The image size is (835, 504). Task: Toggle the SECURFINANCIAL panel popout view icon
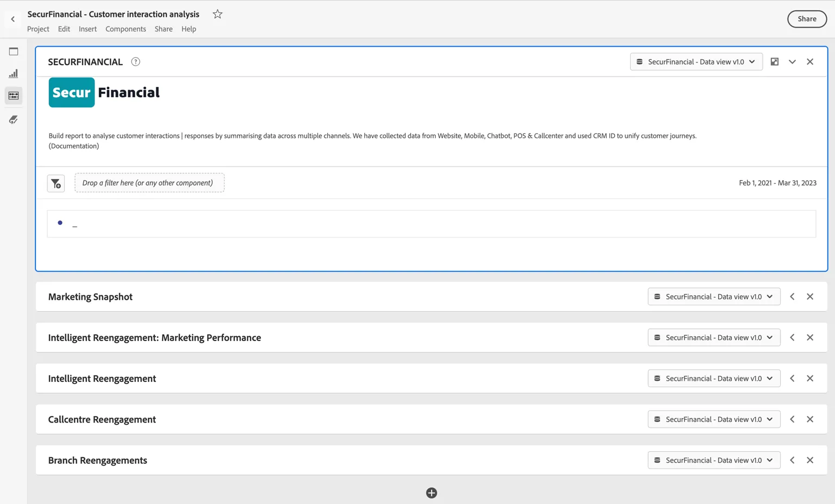(775, 62)
